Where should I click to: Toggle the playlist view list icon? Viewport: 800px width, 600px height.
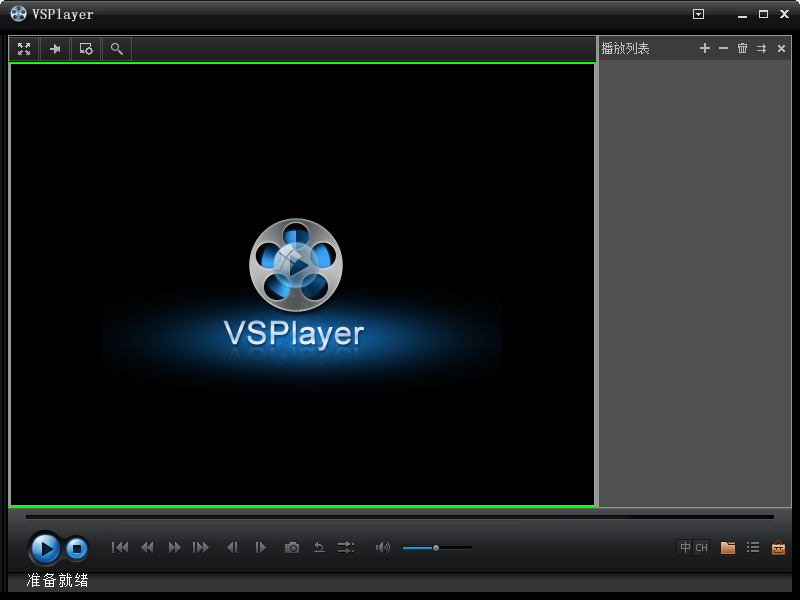click(753, 547)
